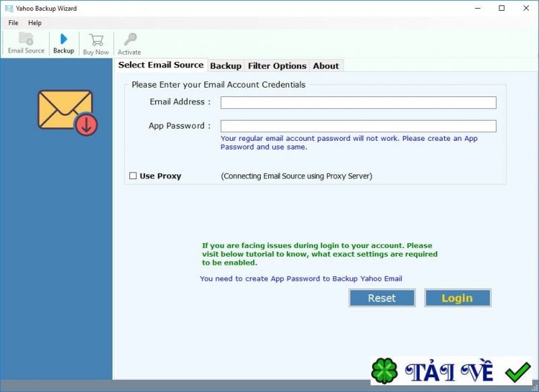Viewport: 539px width, 392px height.
Task: Close the Yahoo Backup Wizard window
Action: [526, 8]
